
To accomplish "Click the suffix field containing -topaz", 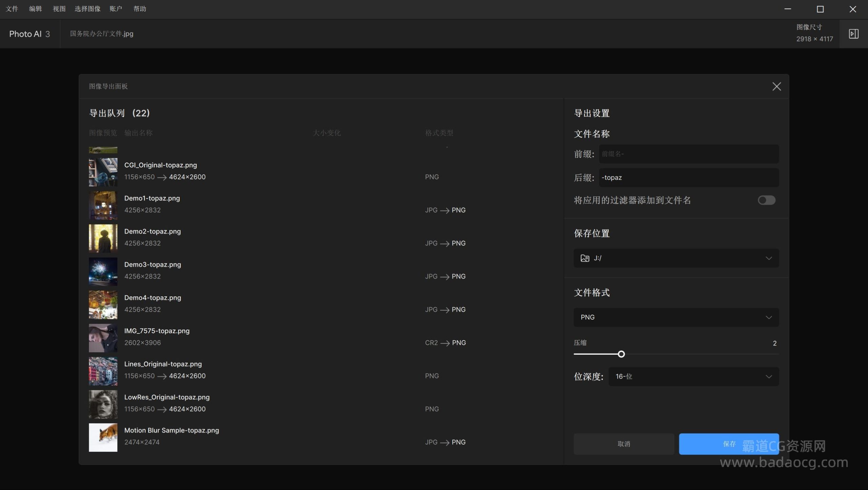I will (x=689, y=177).
